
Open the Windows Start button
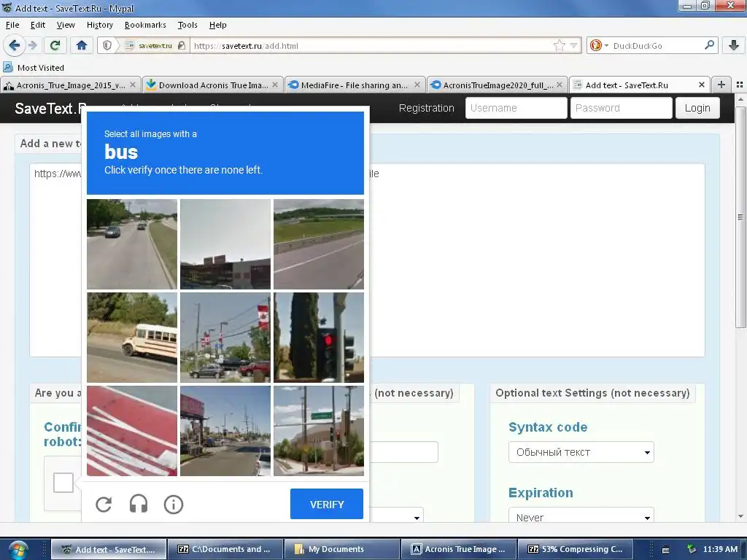[18, 550]
